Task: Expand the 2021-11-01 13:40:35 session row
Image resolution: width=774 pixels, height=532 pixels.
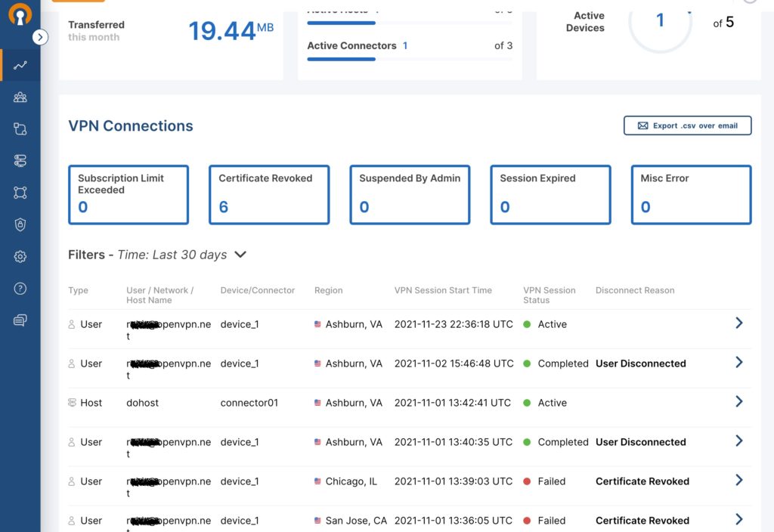Action: (x=739, y=441)
